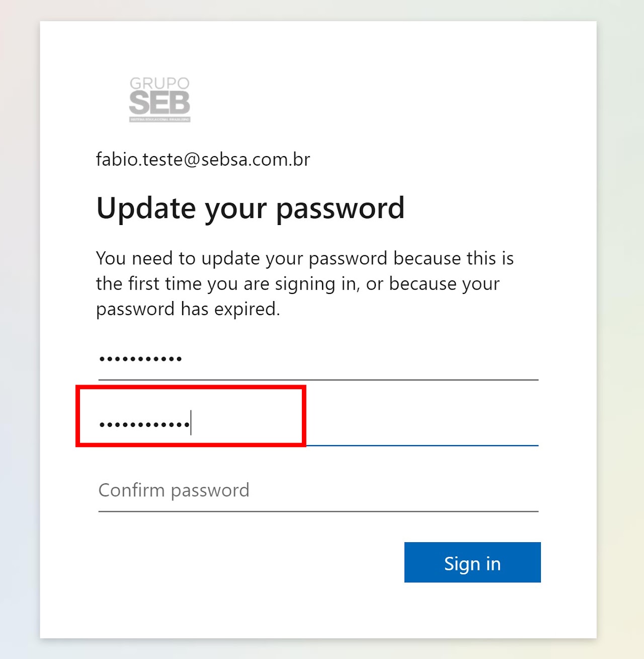
Task: Click the word "Update" in the heading
Action: coord(146,208)
